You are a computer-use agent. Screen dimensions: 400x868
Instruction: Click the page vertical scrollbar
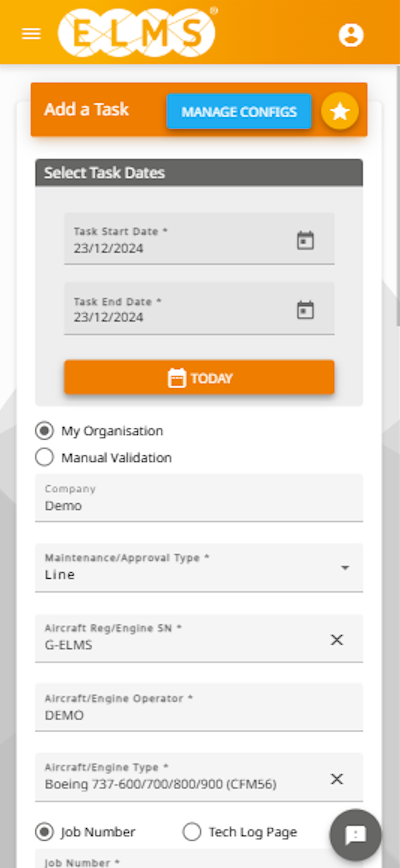pos(398,196)
